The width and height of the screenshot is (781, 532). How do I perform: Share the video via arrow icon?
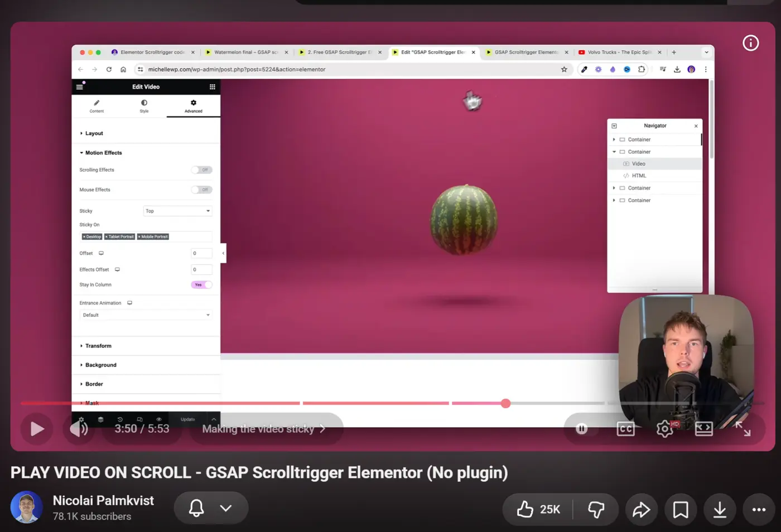[641, 509]
